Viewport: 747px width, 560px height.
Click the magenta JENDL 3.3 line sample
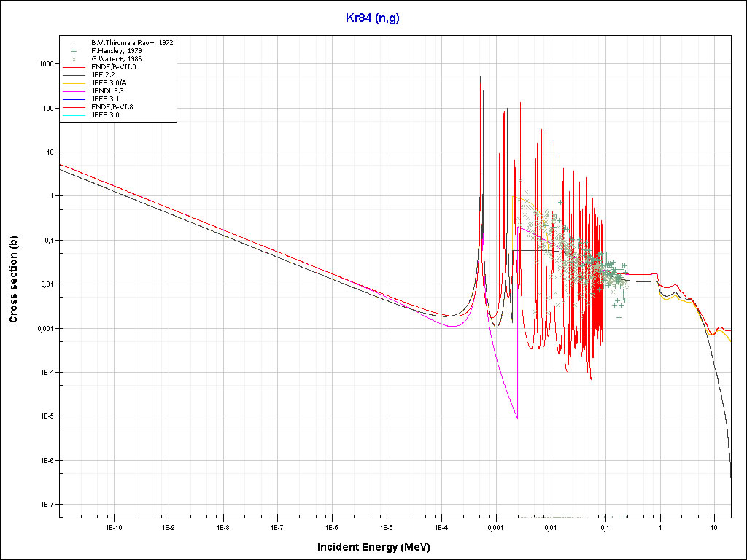74,91
